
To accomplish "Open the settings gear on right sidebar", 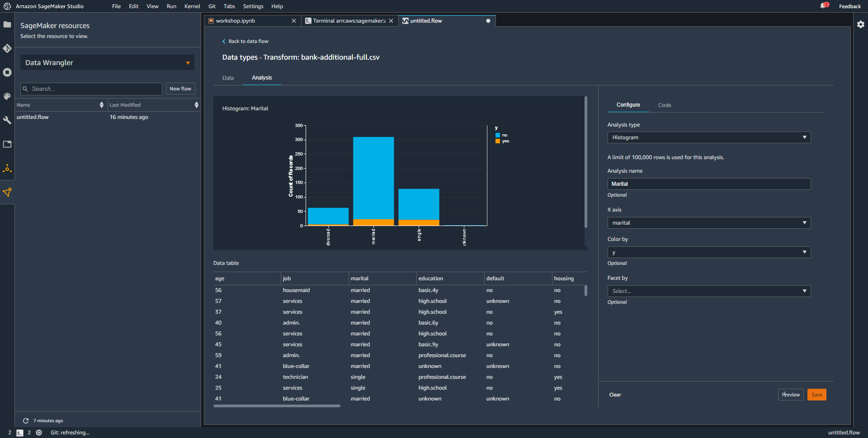I will point(861,24).
